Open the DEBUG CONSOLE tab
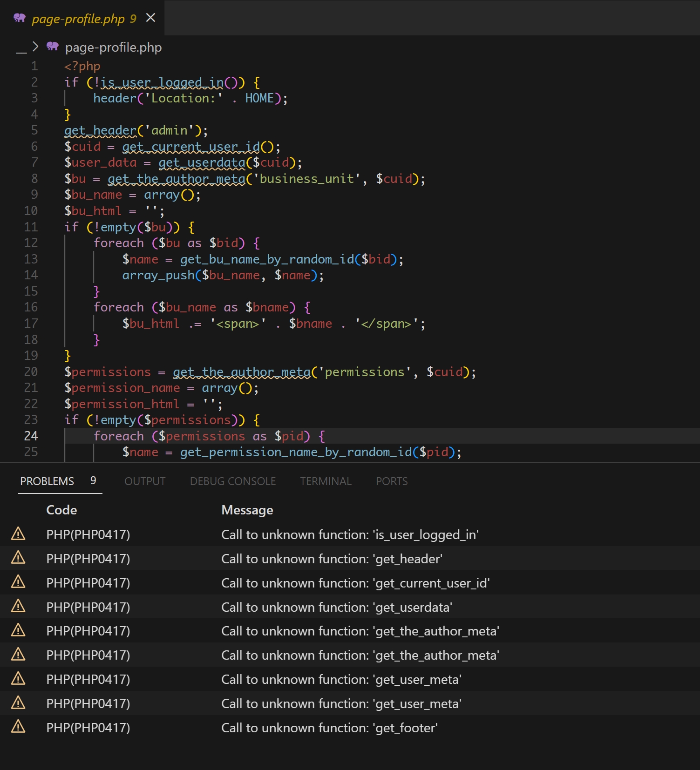Screen dimensions: 700x770 pos(233,481)
